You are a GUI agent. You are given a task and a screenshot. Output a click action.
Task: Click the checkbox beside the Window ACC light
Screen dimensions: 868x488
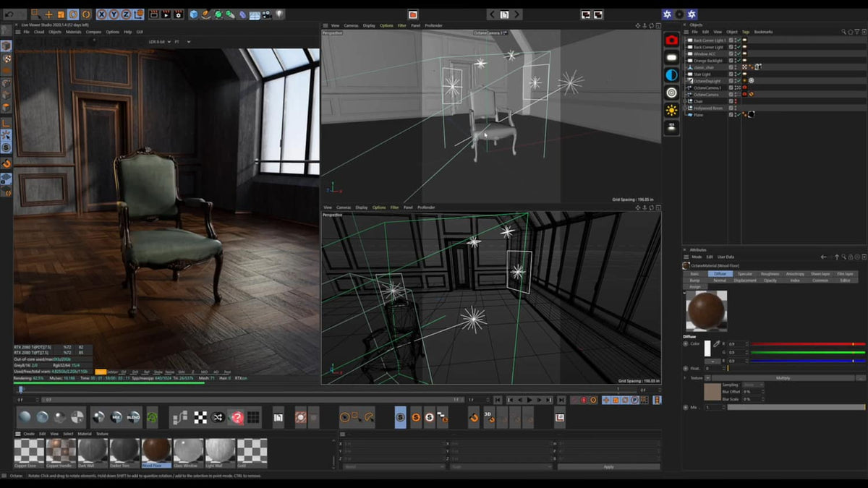click(731, 52)
